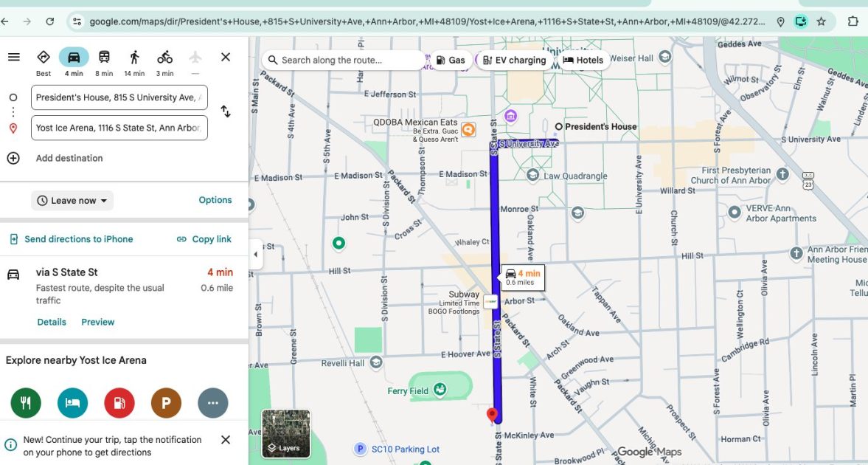Click the driving mode car icon
This screenshot has height=465, width=868.
coord(73,56)
